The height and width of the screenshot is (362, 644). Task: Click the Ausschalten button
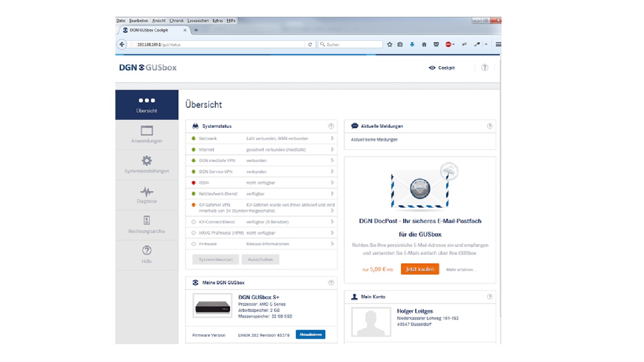pos(260,259)
